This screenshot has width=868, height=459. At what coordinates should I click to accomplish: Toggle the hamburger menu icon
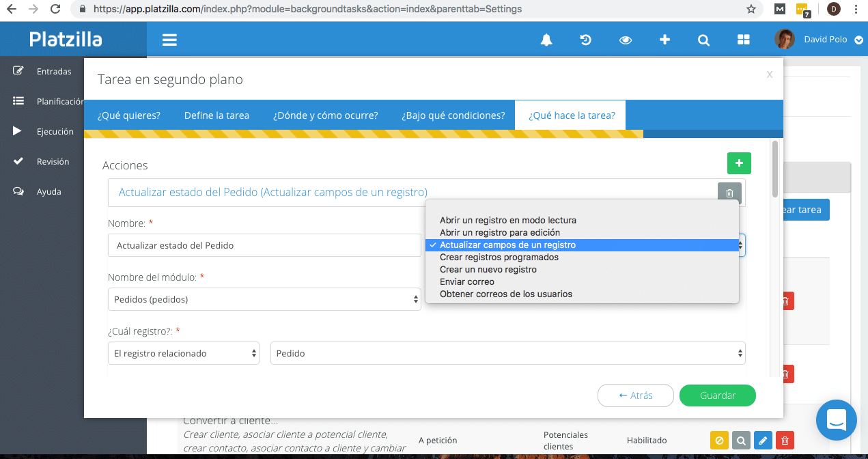pyautogui.click(x=169, y=40)
